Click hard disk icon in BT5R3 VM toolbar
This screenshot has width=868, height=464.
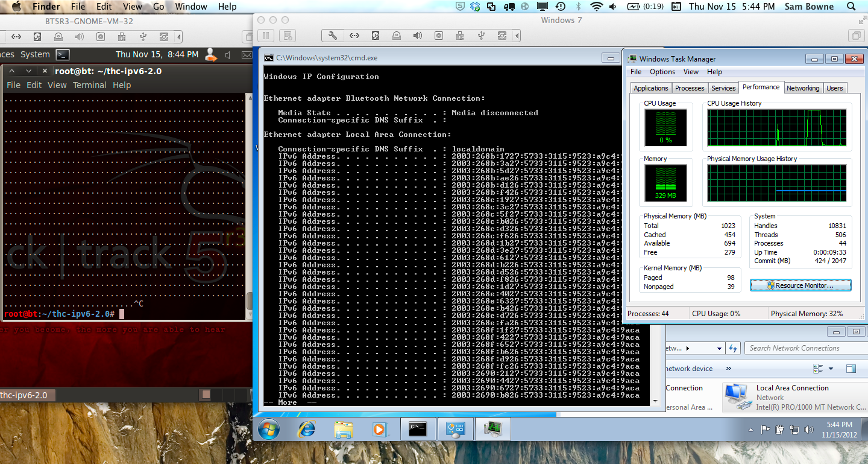coord(37,37)
